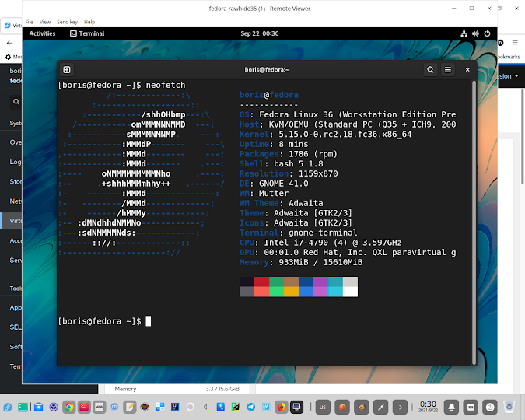Open the trash icon in taskbar
525x420 pixels.
pyautogui.click(x=509, y=408)
